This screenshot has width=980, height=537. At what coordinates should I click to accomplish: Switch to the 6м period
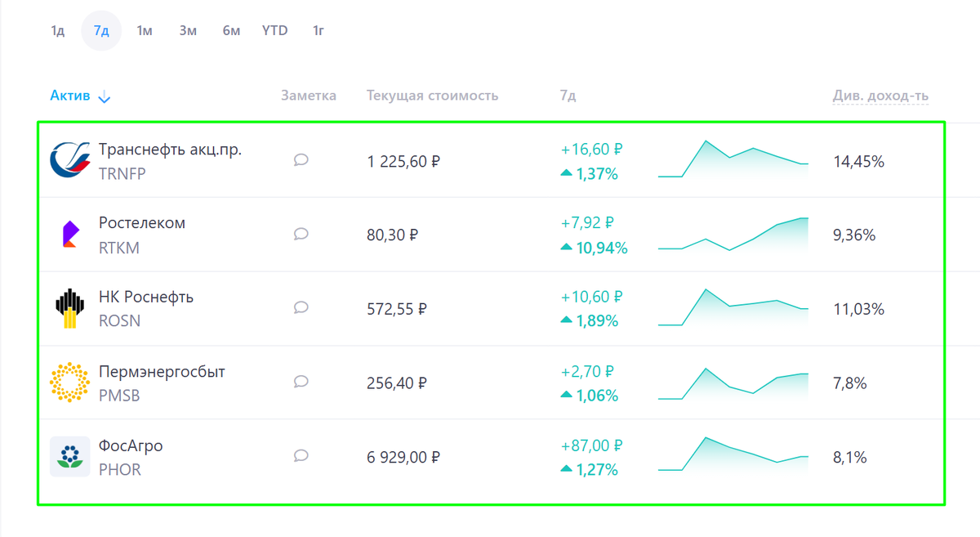pyautogui.click(x=231, y=31)
